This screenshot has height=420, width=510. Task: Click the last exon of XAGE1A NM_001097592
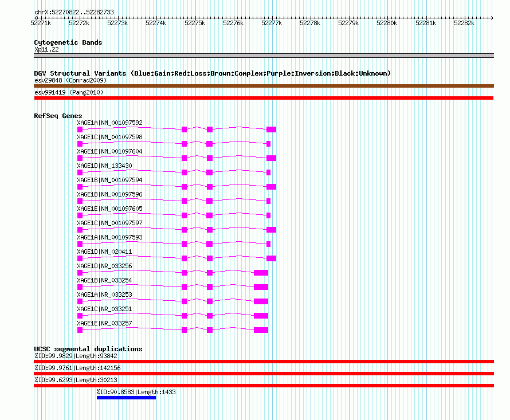(271, 129)
